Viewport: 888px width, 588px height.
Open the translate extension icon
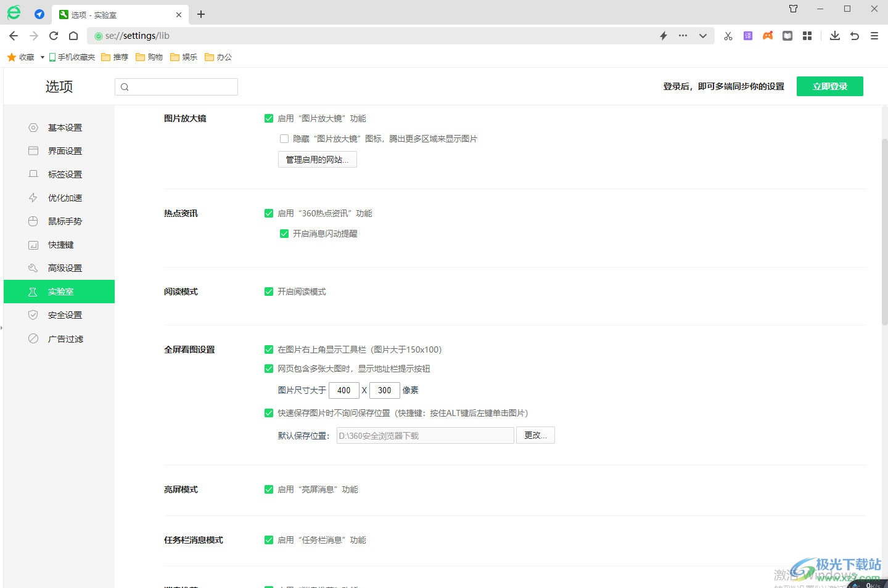click(x=748, y=36)
